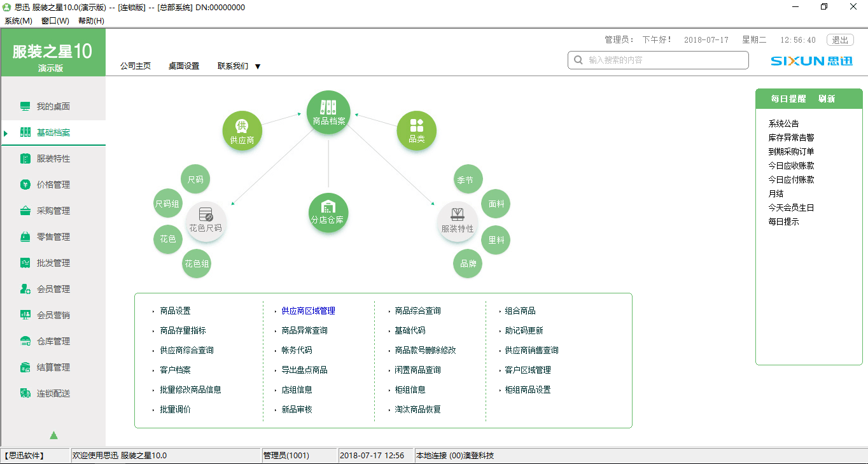Expand the 联系我们 dropdown arrow
The image size is (868, 464).
click(x=258, y=66)
